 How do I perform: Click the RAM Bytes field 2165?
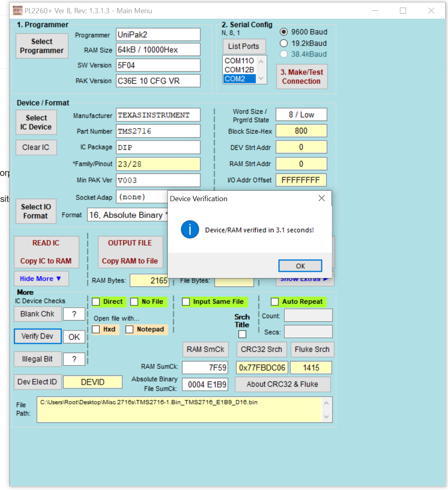tap(149, 280)
